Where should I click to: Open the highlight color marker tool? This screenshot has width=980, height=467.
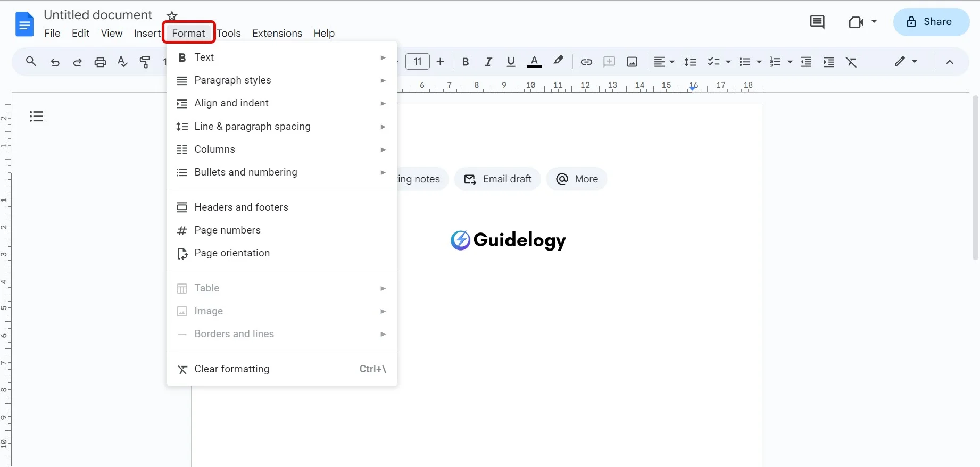pyautogui.click(x=558, y=61)
